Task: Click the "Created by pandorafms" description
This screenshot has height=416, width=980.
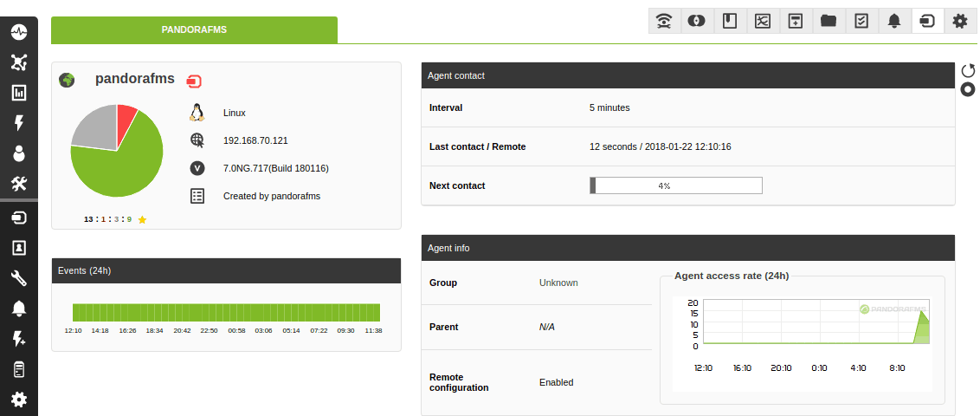Action: click(272, 196)
